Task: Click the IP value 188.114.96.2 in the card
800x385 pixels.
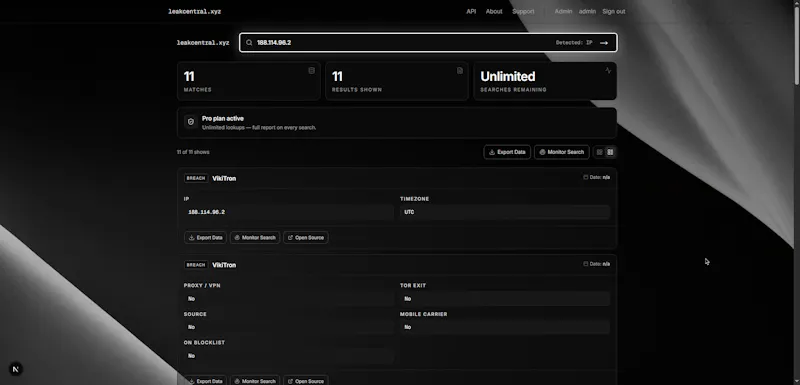Action: [x=207, y=212]
